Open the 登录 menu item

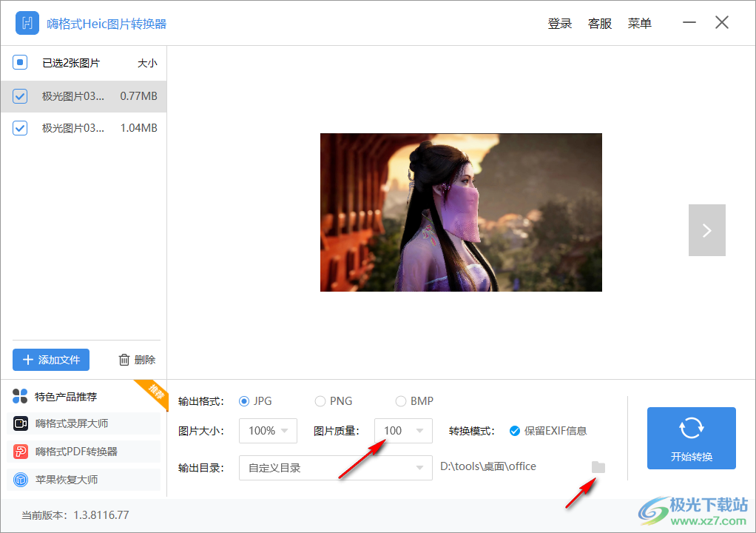560,23
